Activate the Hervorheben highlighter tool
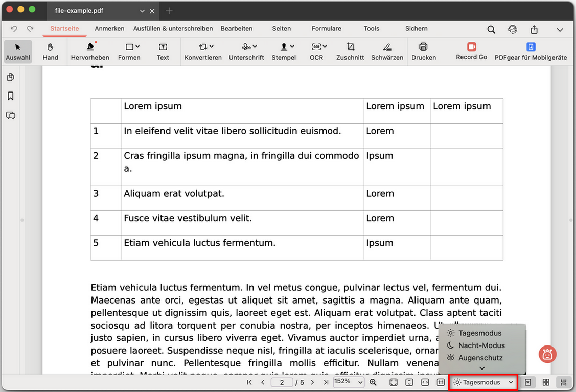The width and height of the screenshot is (576, 392). point(90,51)
